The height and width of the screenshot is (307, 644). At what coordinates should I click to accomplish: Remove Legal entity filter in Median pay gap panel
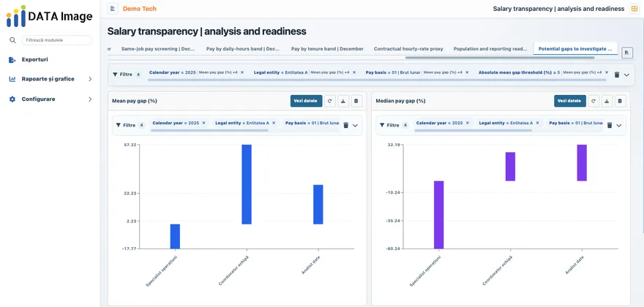[538, 123]
